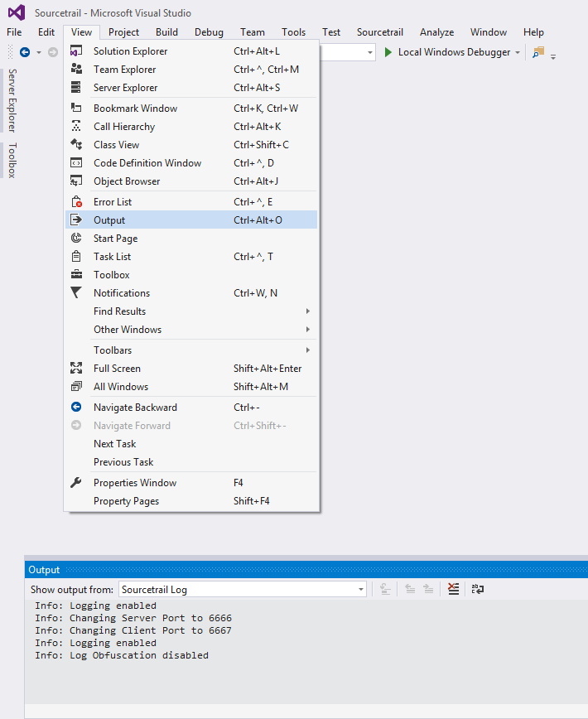Click the Start Page icon
Image resolution: width=588 pixels, height=719 pixels.
(x=76, y=238)
